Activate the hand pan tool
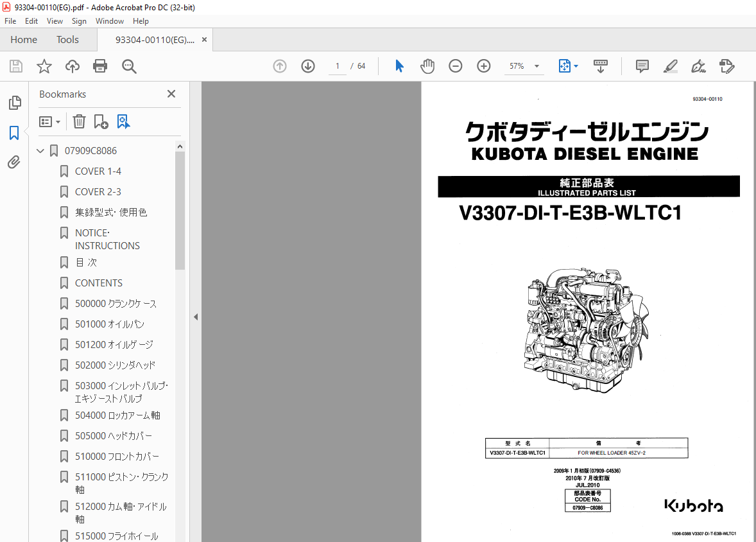Viewport: 756px width, 542px height. pyautogui.click(x=427, y=66)
